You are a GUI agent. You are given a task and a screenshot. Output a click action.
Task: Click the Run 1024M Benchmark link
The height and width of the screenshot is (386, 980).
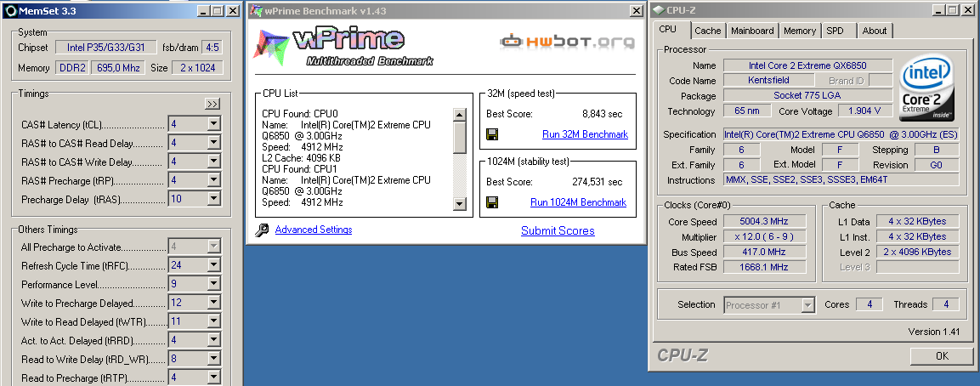(x=578, y=202)
